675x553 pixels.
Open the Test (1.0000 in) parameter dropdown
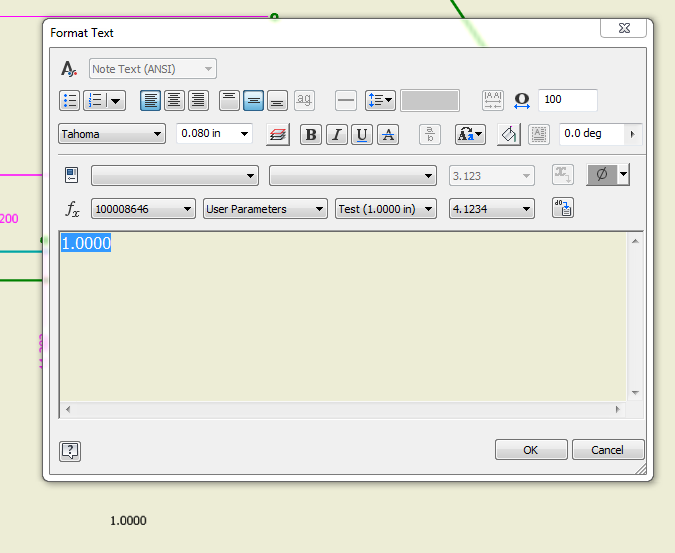(386, 209)
